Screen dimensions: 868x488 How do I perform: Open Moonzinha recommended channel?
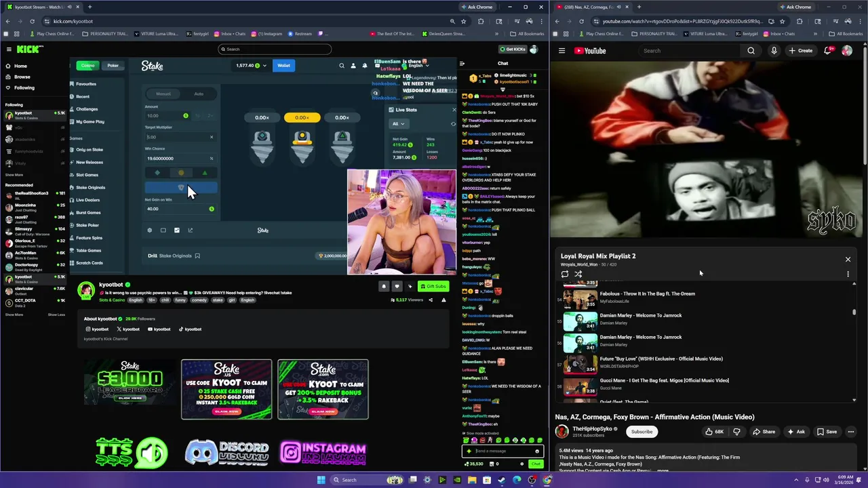(34, 207)
